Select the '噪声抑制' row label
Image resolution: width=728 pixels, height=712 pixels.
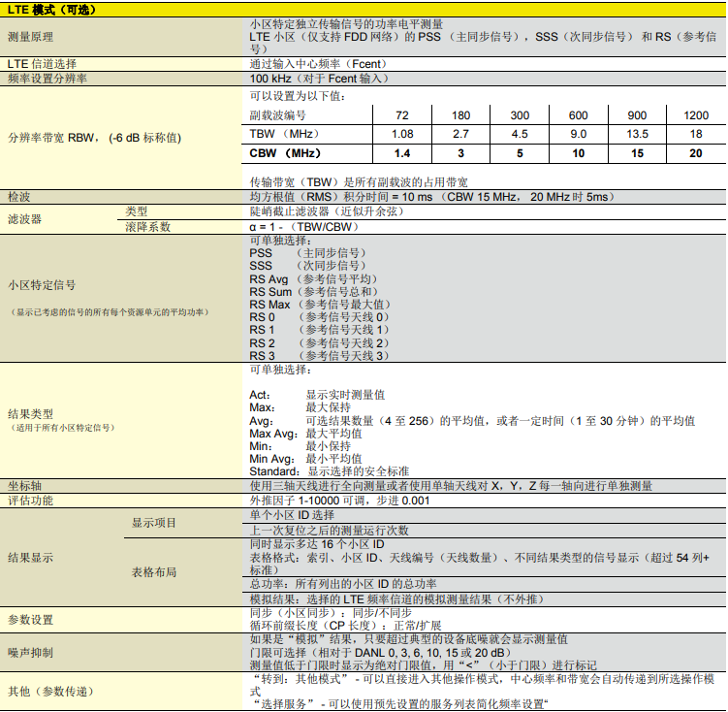33,653
